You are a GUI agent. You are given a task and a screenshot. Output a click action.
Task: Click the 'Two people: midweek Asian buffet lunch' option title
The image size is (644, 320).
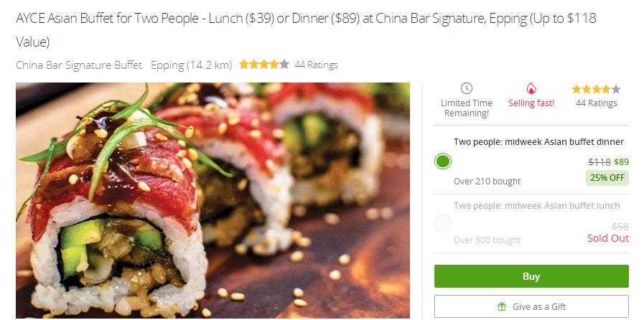[x=537, y=205]
